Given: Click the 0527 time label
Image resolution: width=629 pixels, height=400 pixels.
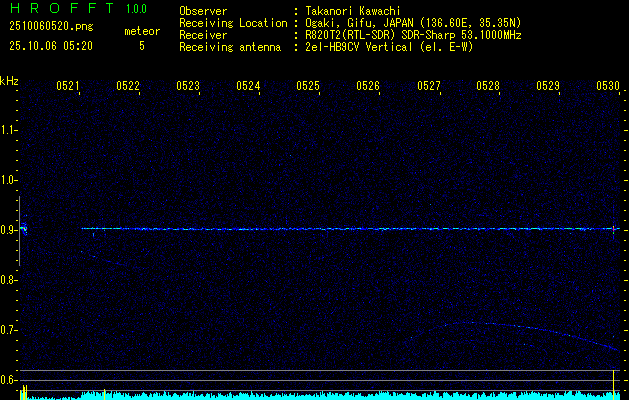Looking at the screenshot, I should [428, 86].
